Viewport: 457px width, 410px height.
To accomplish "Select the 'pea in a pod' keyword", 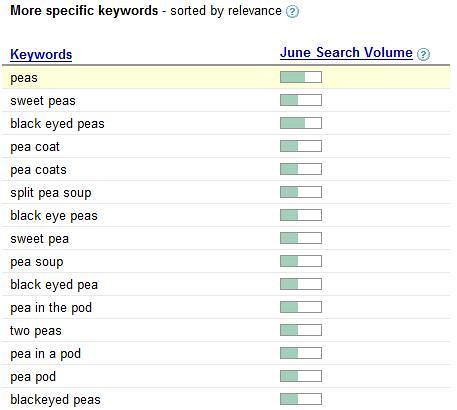I will click(46, 354).
